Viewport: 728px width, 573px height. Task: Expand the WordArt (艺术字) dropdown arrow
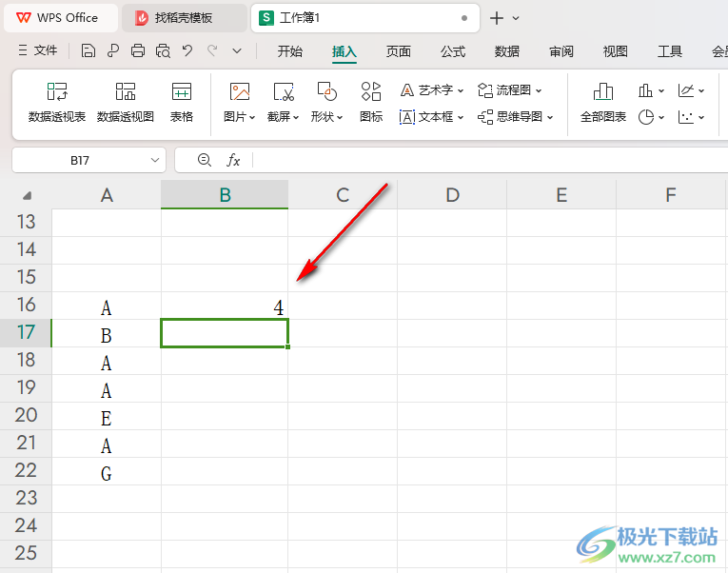[x=460, y=90]
